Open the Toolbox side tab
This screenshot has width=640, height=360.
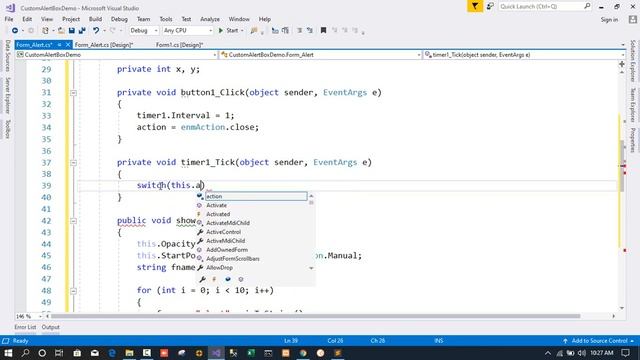point(7,129)
